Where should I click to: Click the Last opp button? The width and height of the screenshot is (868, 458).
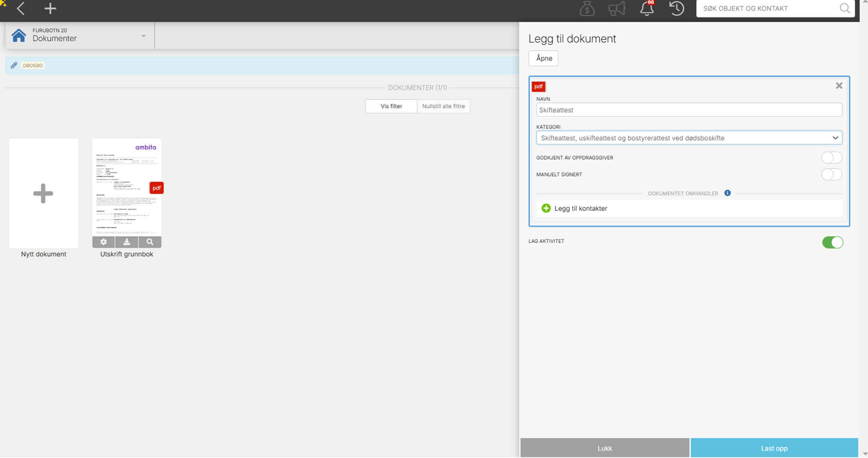coord(774,448)
